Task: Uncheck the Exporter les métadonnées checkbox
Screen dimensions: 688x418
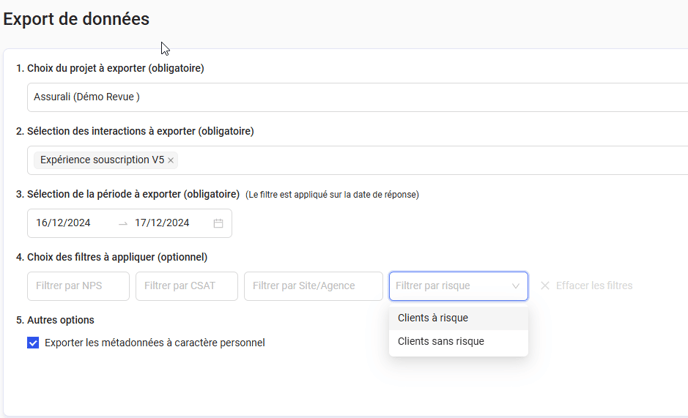Action: pyautogui.click(x=33, y=343)
